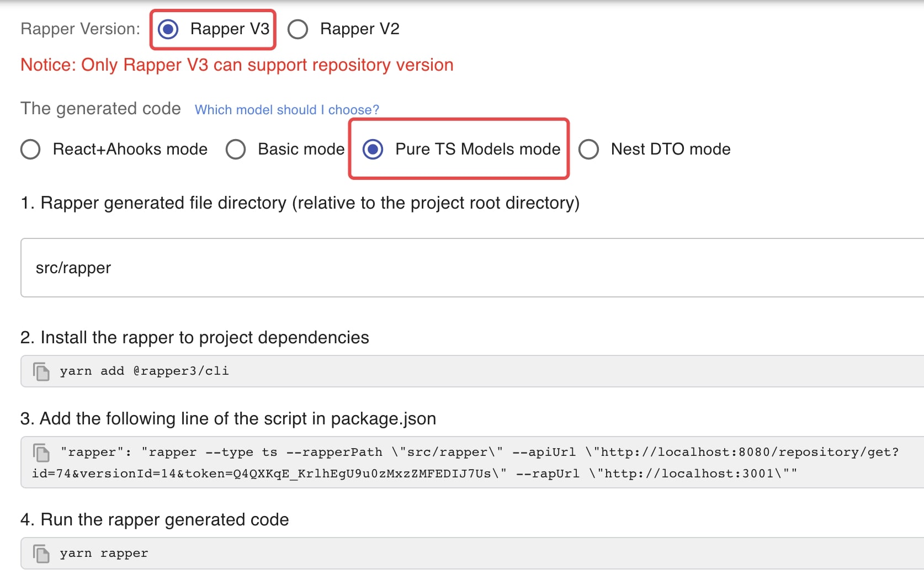Click 'The generated code' label
This screenshot has height=585, width=924.
(x=100, y=109)
